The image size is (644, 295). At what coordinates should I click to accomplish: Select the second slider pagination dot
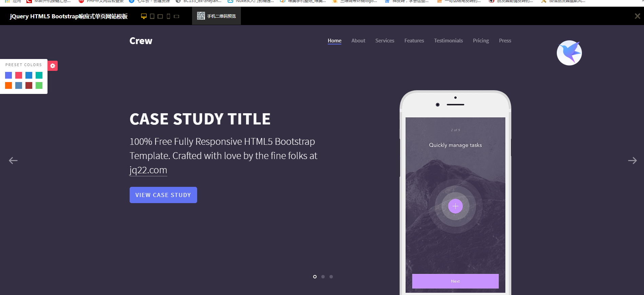[323, 277]
